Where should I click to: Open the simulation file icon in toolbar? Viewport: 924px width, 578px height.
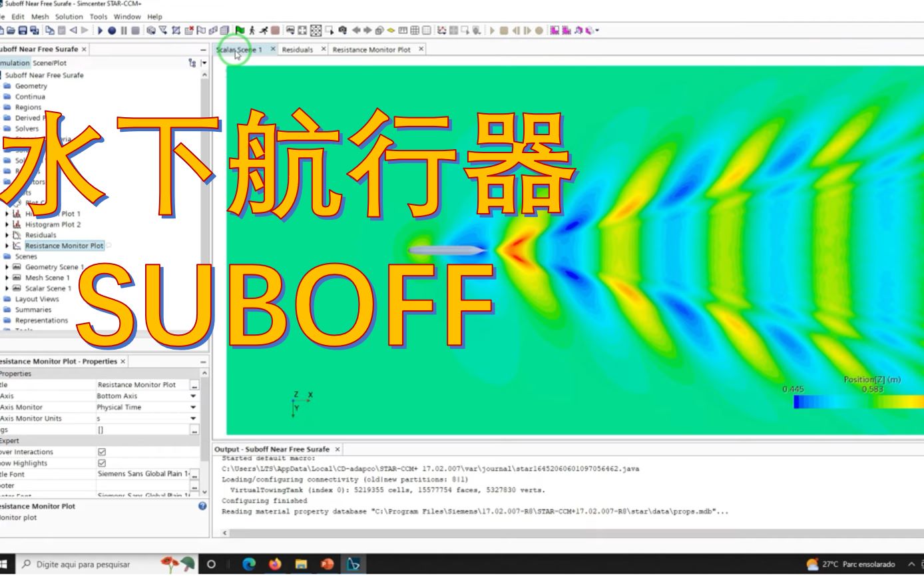[12, 30]
